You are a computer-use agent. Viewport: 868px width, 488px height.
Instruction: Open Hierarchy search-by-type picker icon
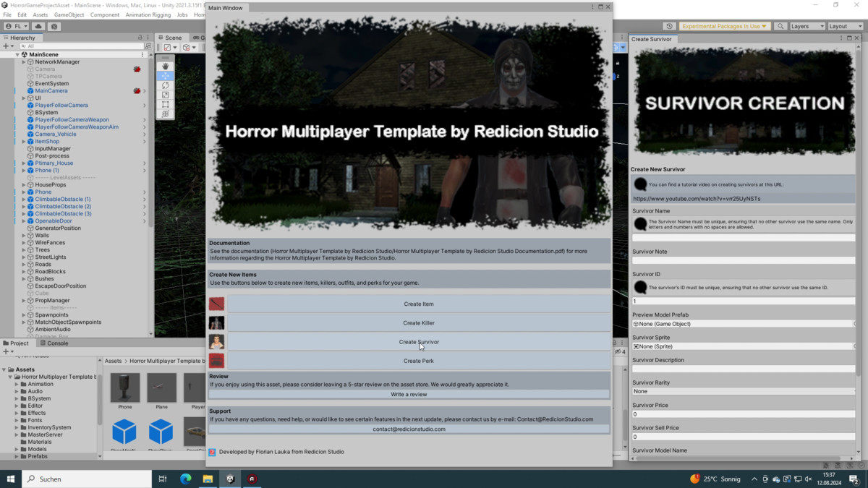tap(148, 46)
